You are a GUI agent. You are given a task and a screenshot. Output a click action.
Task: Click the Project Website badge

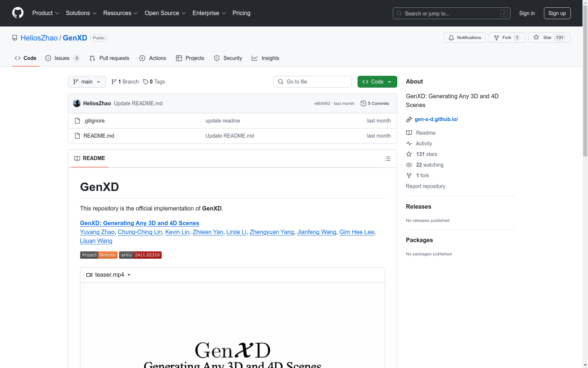(99, 255)
